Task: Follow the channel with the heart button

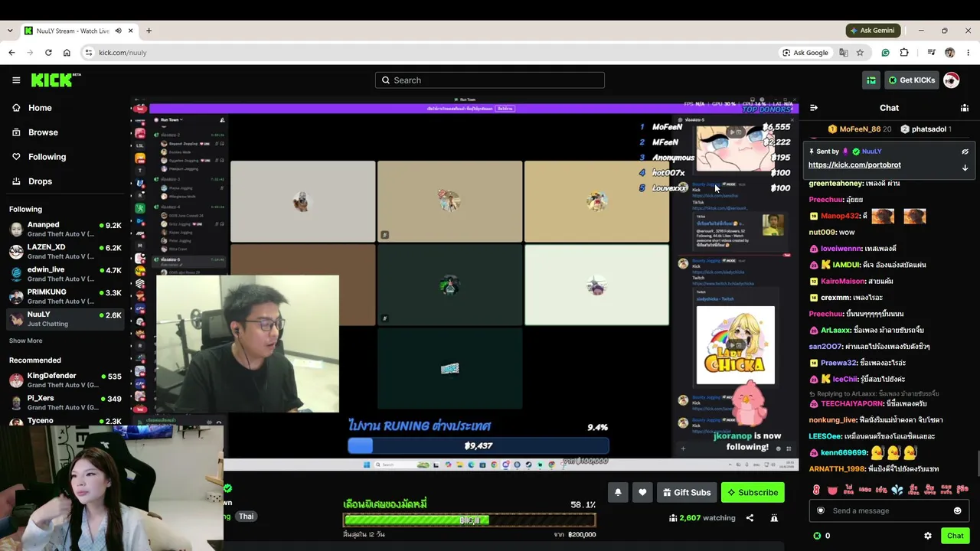Action: [x=642, y=492]
